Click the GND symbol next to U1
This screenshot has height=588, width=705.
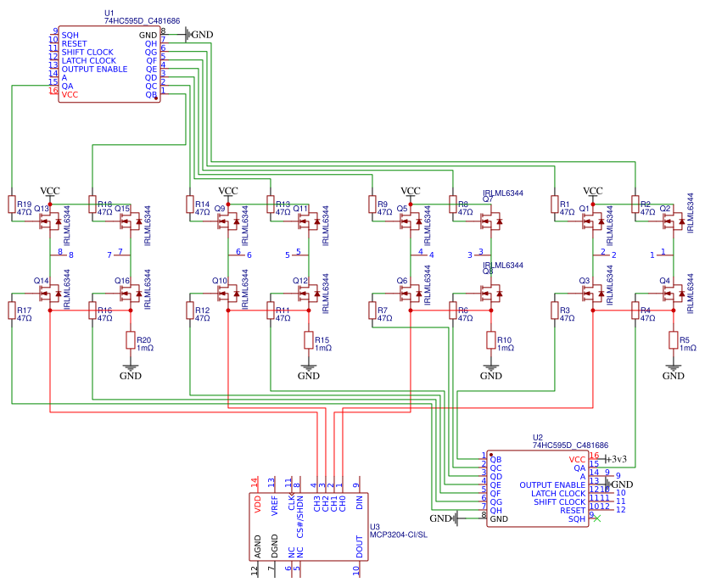tap(199, 34)
